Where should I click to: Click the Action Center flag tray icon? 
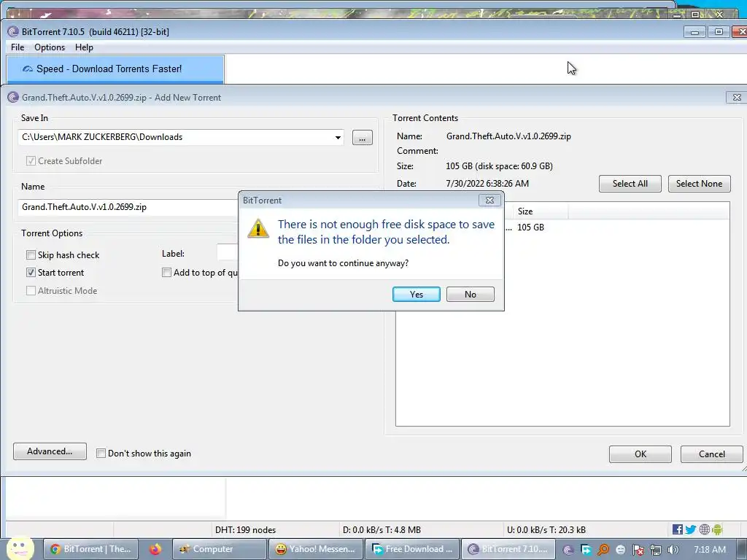[x=638, y=550]
